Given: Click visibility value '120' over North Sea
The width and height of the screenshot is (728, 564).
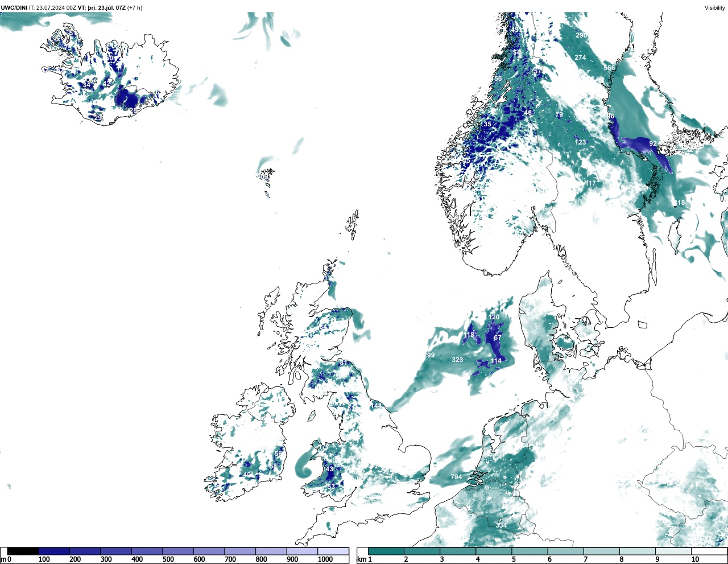Looking at the screenshot, I should click(x=494, y=317).
